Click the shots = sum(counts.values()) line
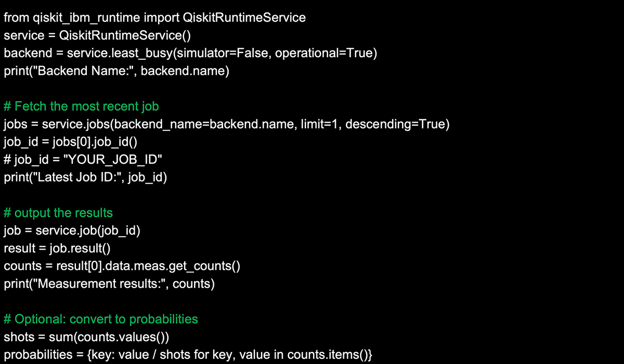Image resolution: width=624 pixels, height=364 pixels. [86, 337]
